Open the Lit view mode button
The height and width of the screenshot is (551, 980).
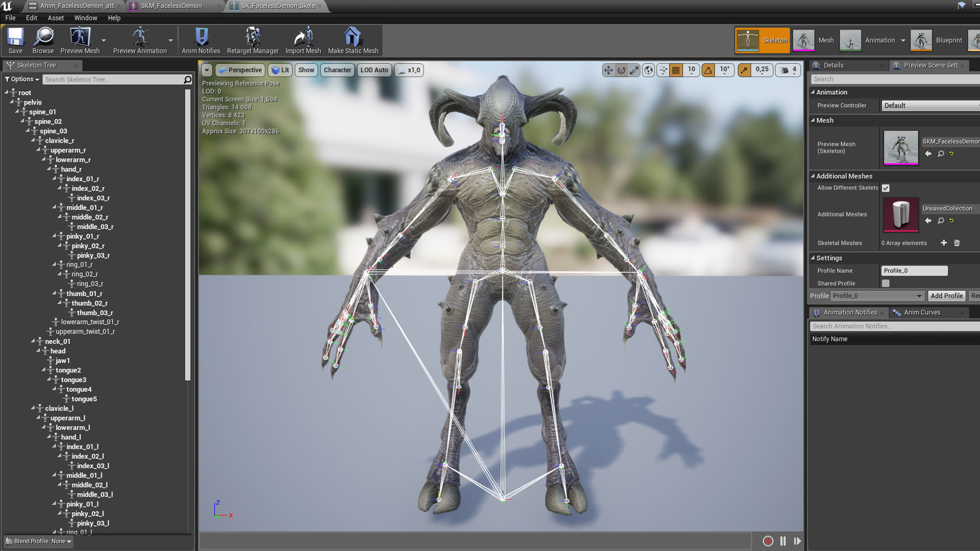coord(280,70)
